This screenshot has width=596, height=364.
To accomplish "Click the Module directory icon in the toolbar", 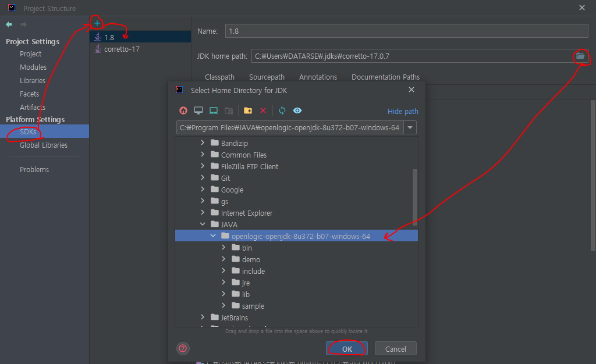I will click(x=229, y=110).
